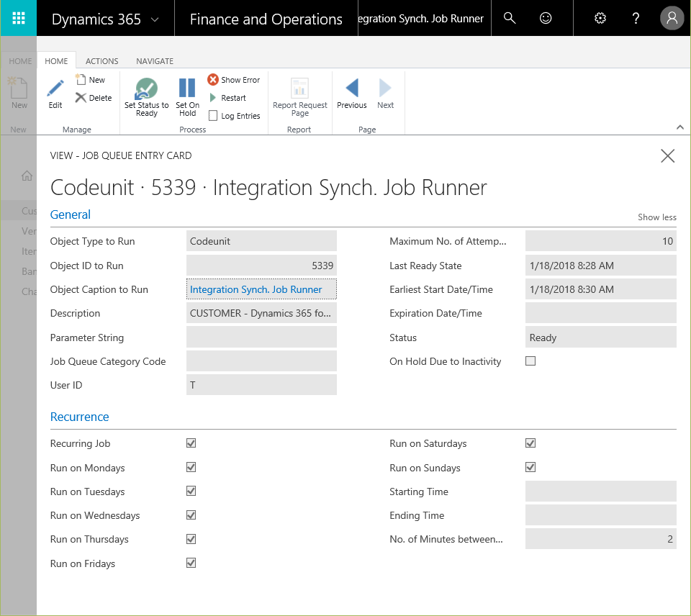Click the Finance and Operations title
Image resolution: width=691 pixels, height=616 pixels.
[266, 19]
